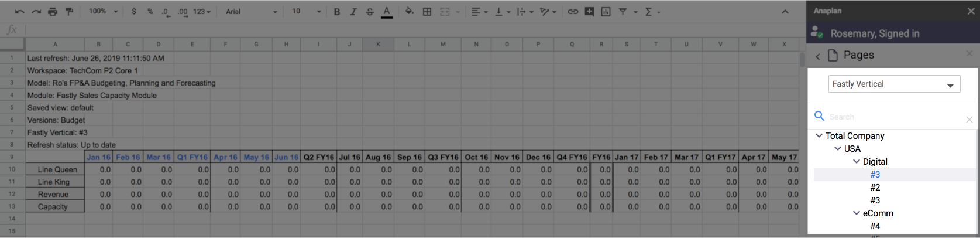Image resolution: width=980 pixels, height=238 pixels.
Task: Open the cell borders menu
Action: click(x=427, y=12)
